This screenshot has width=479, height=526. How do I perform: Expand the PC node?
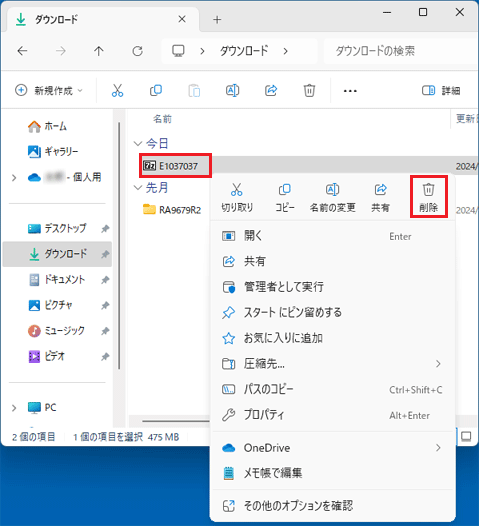click(x=14, y=408)
